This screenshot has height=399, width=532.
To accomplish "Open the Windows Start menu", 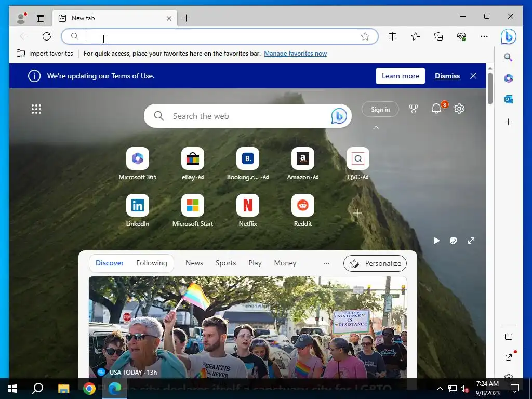I will (x=12, y=389).
